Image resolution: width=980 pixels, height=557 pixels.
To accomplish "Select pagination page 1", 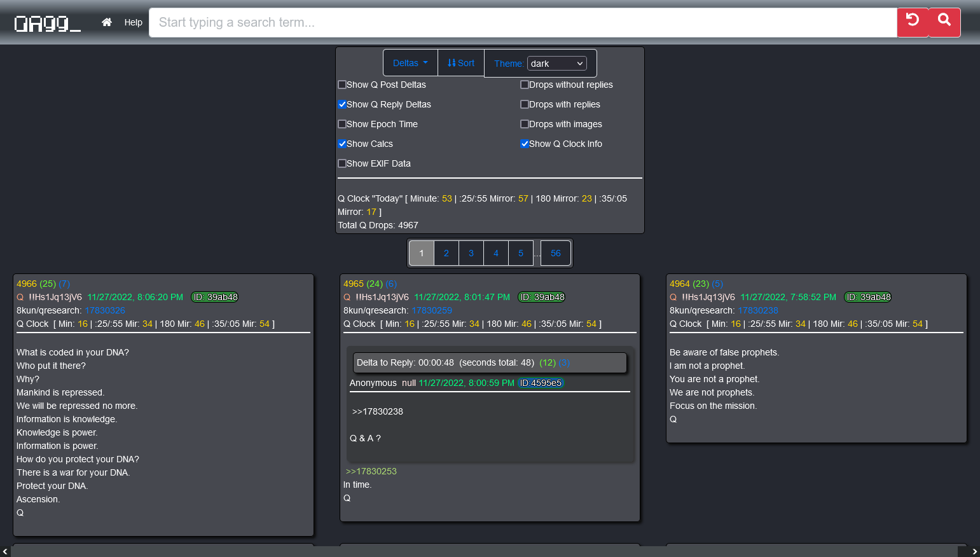I will click(x=422, y=253).
